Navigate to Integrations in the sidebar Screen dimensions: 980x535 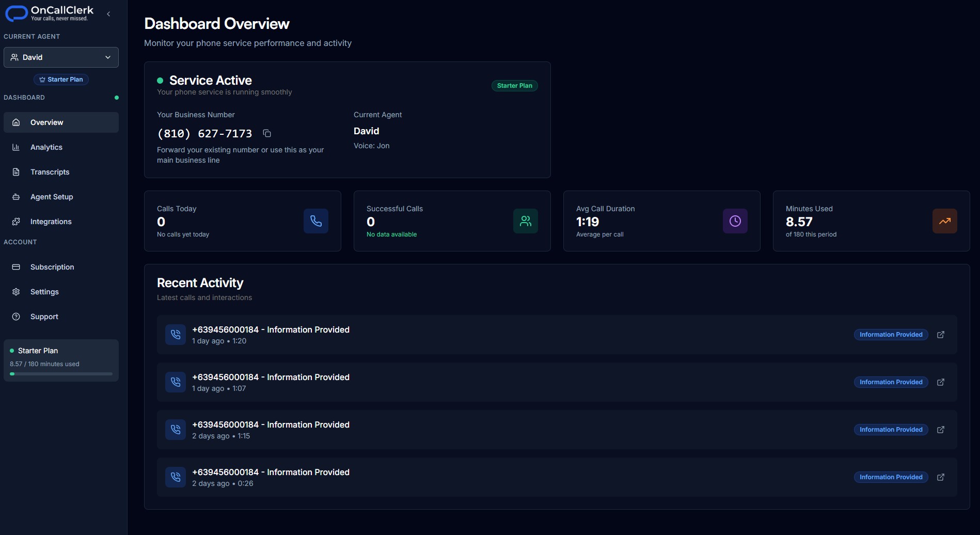(51, 222)
